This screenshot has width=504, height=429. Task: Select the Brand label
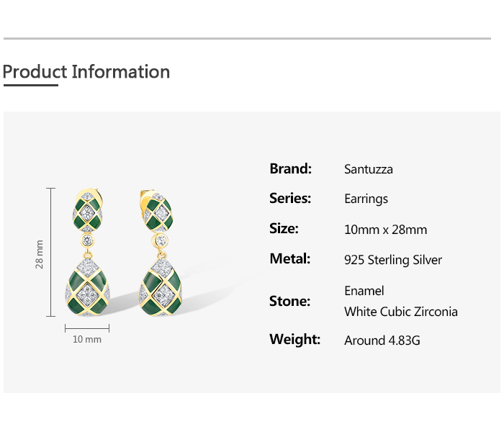pyautogui.click(x=290, y=169)
